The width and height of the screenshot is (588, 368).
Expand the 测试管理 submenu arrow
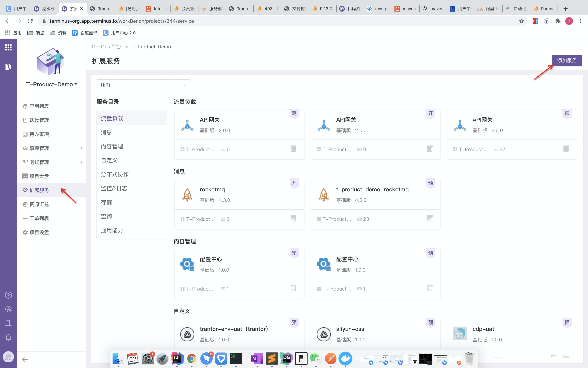[81, 162]
